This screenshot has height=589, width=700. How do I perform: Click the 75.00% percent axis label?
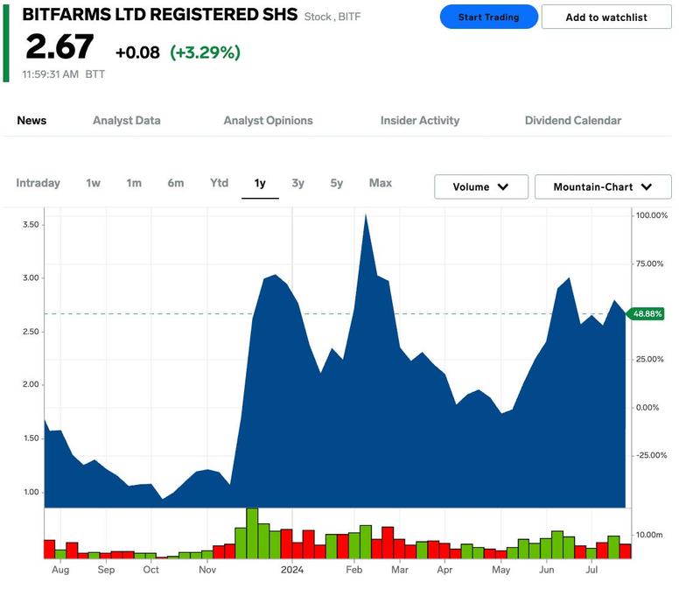[x=649, y=263]
